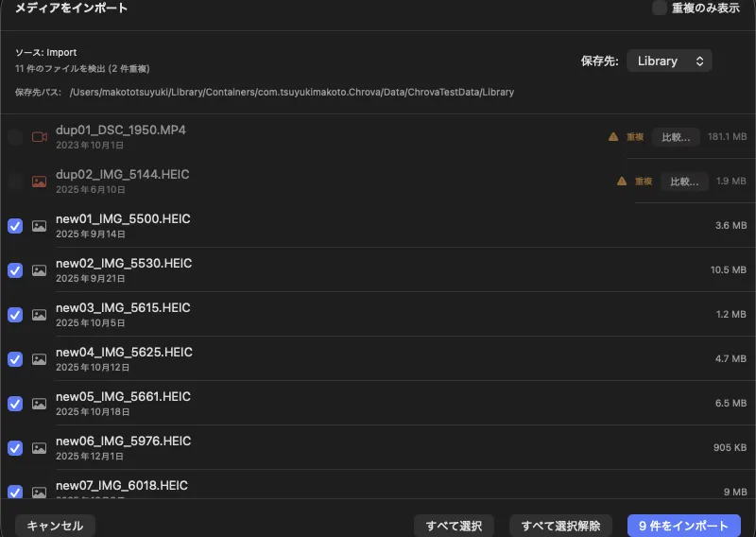
Task: Open the 保存先 Library dropdown
Action: (669, 61)
